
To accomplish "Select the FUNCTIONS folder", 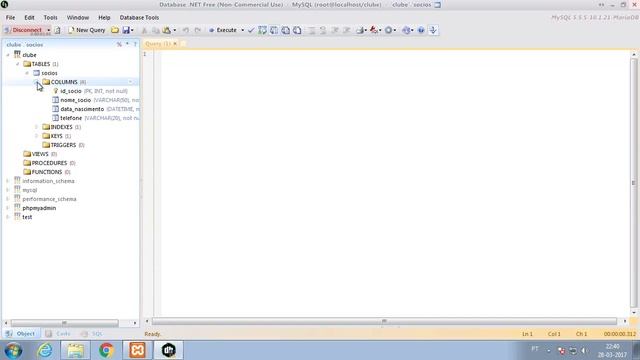I will pyautogui.click(x=47, y=172).
